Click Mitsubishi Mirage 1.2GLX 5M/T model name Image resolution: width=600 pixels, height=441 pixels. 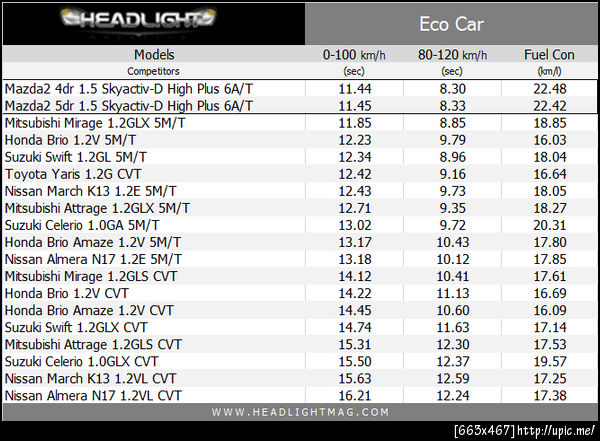click(95, 123)
